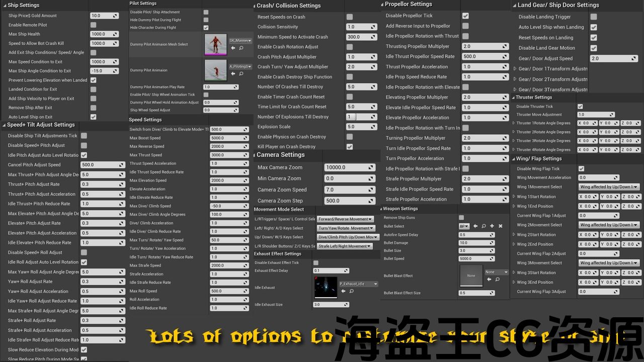Open the P_Exhaust_idle asset dropdown
The height and width of the screenshot is (362, 644).
(x=358, y=284)
